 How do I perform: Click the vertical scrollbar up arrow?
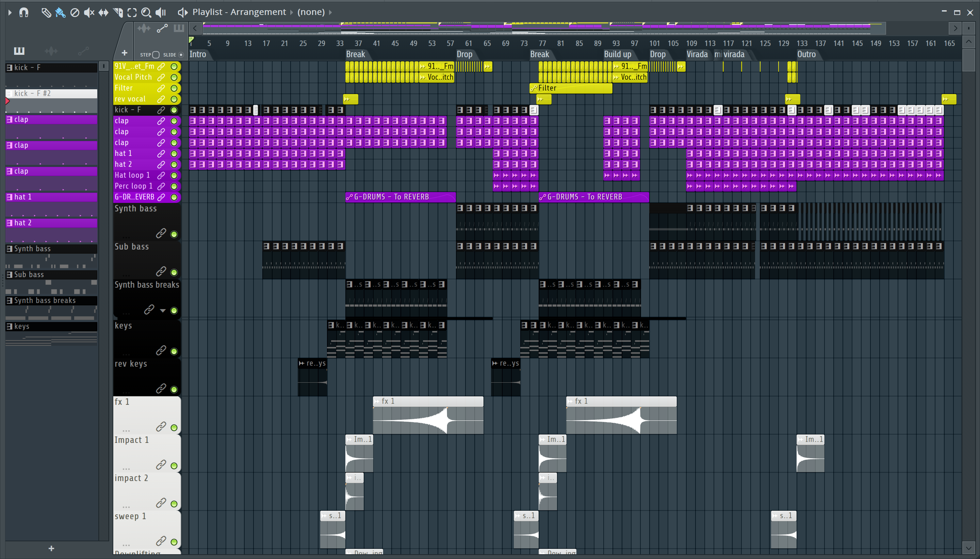(968, 42)
